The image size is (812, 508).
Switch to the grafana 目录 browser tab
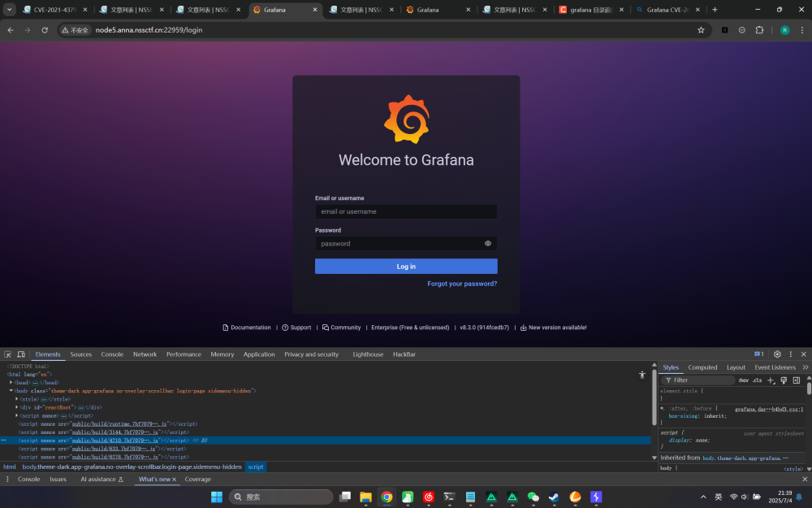point(591,10)
